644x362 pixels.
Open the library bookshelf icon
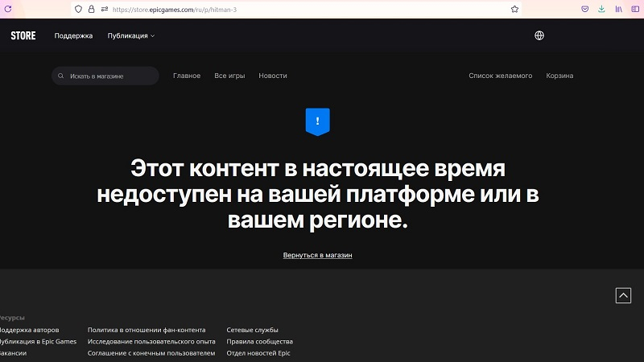pyautogui.click(x=618, y=9)
